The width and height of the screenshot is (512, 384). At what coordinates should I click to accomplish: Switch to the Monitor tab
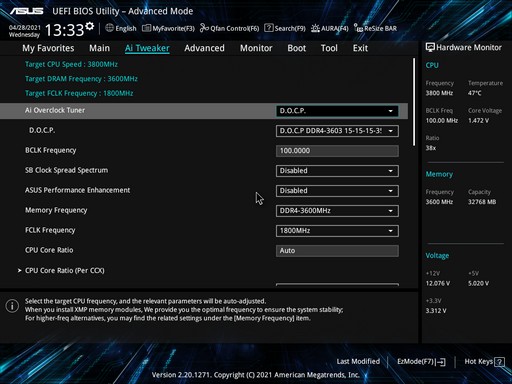click(256, 48)
